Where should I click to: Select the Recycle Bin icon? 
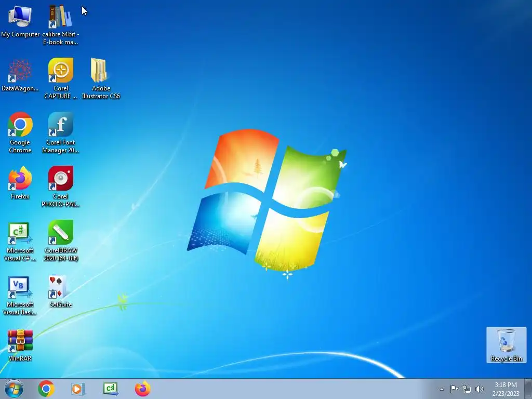pyautogui.click(x=506, y=345)
